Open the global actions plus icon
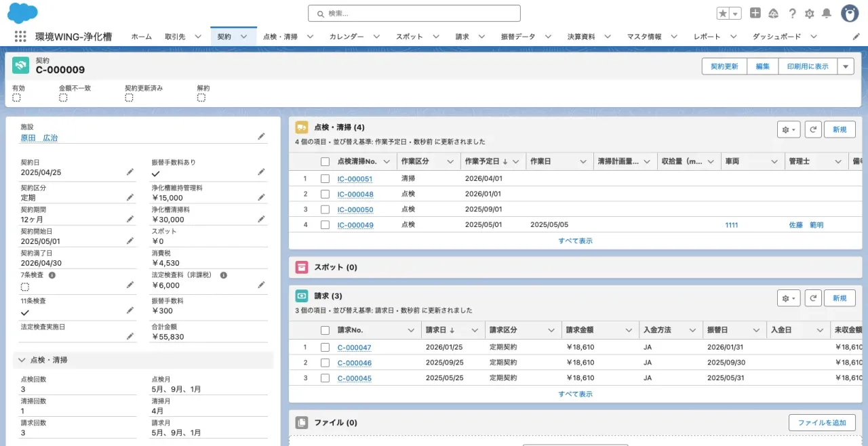 click(755, 13)
